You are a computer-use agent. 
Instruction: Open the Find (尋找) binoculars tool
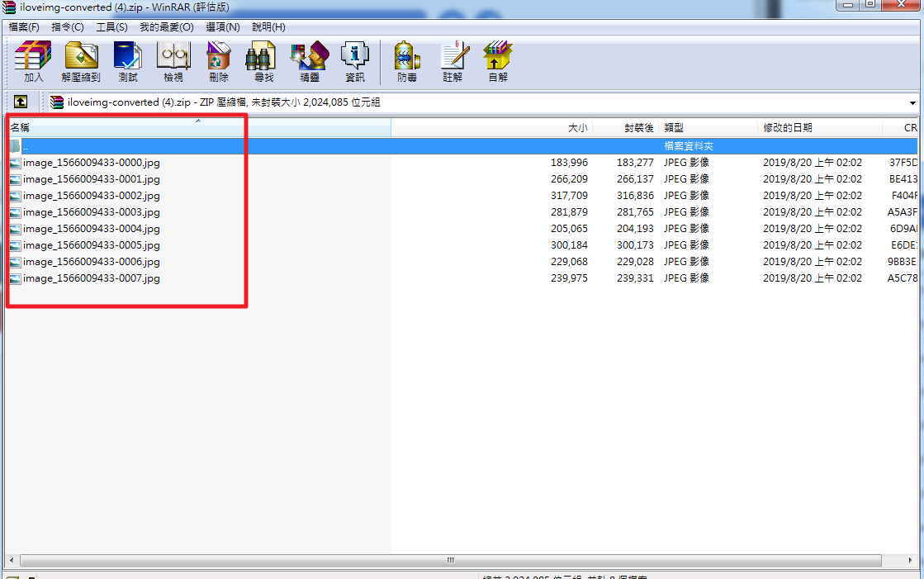263,61
